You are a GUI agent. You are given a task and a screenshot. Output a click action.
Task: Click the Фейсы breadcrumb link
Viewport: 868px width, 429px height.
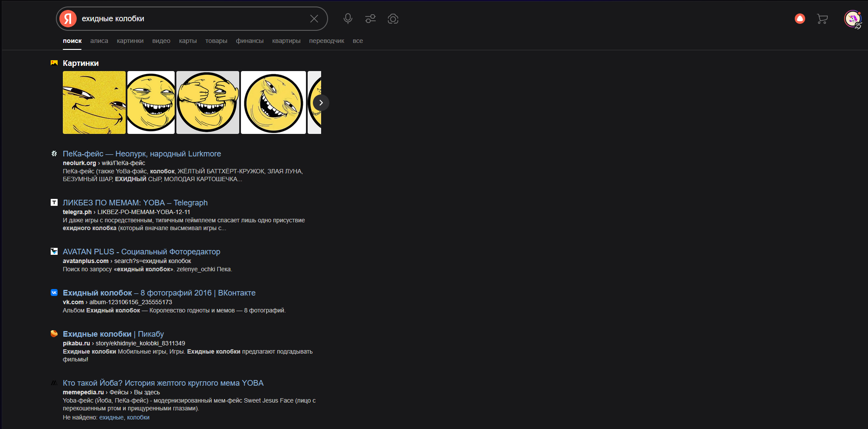point(119,392)
